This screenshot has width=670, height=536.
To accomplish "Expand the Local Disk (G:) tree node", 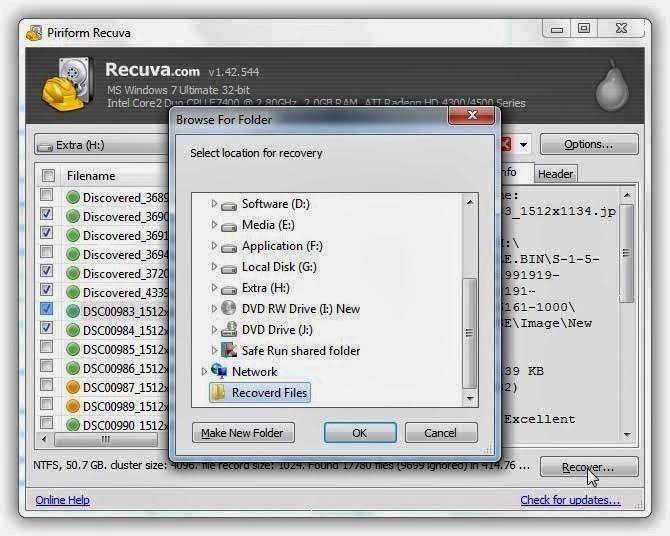I will [x=214, y=266].
